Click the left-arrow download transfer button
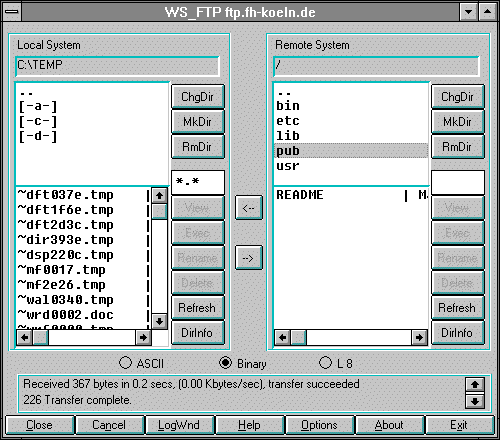The width and height of the screenshot is (500, 440). tap(249, 208)
